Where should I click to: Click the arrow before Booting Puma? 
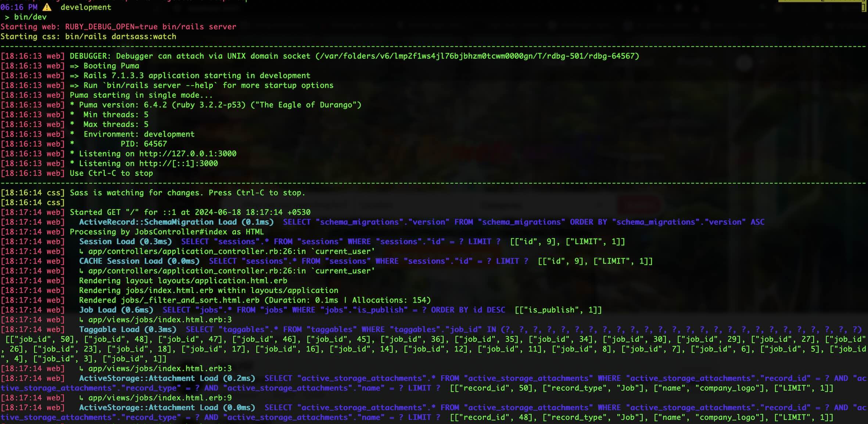click(74, 66)
